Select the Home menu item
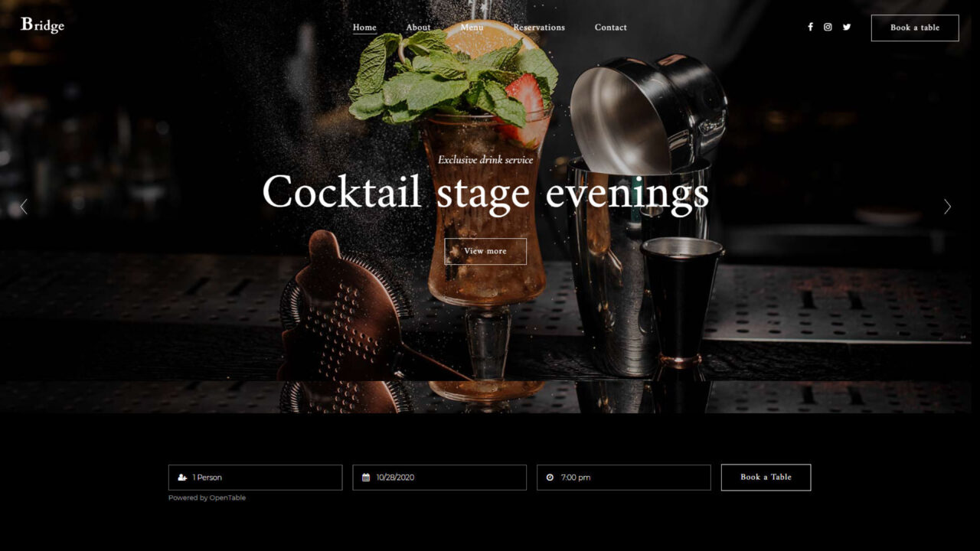This screenshot has height=551, width=980. click(364, 28)
